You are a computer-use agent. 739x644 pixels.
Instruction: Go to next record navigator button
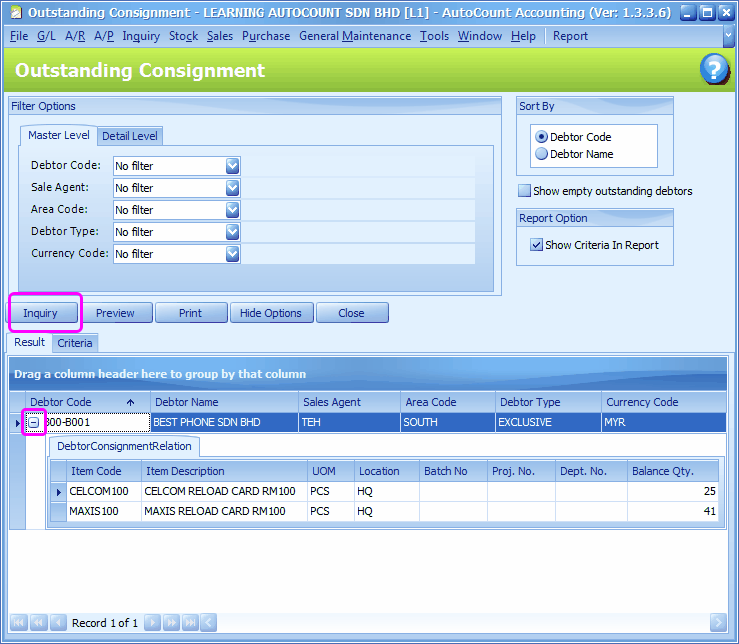click(152, 623)
